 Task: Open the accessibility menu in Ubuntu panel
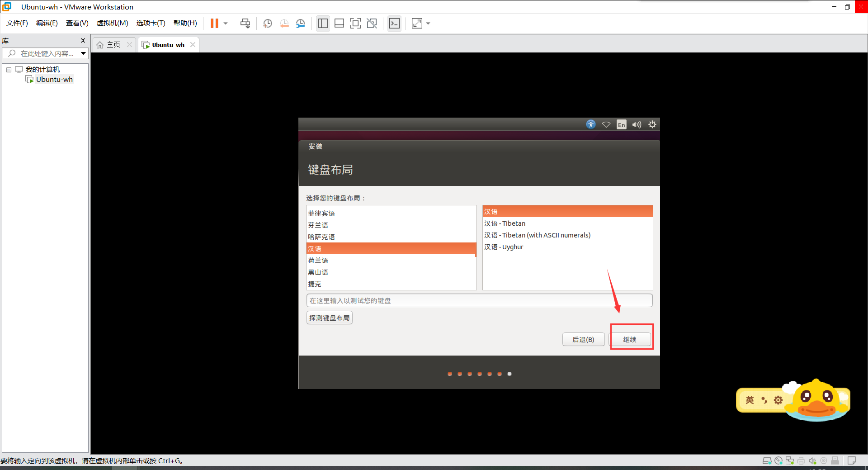point(591,124)
